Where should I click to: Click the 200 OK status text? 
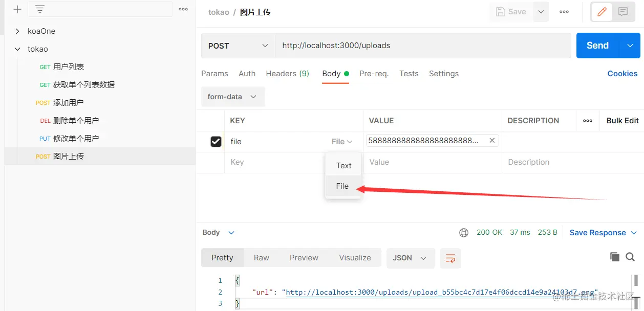(489, 233)
